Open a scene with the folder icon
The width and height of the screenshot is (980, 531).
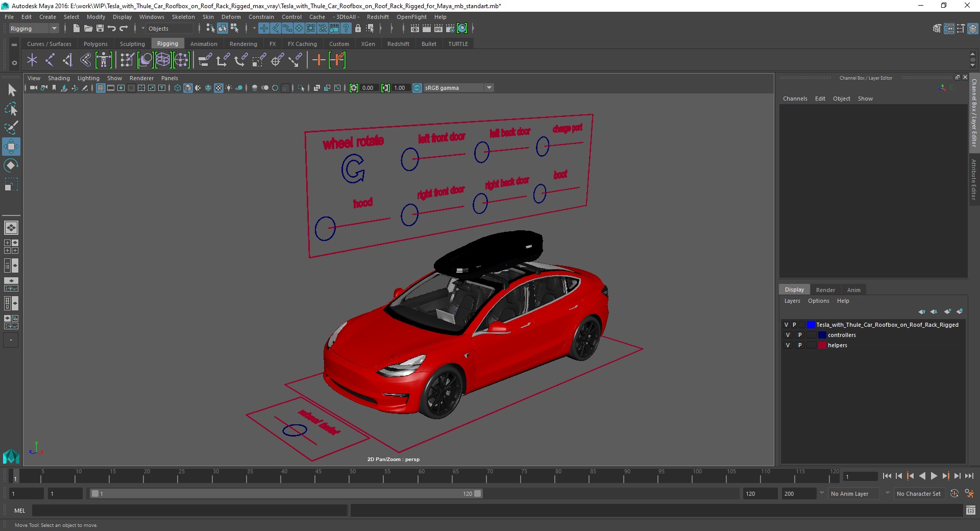(x=88, y=29)
